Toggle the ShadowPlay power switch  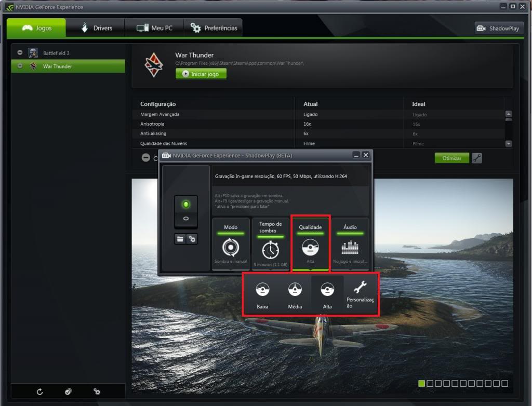pos(185,212)
